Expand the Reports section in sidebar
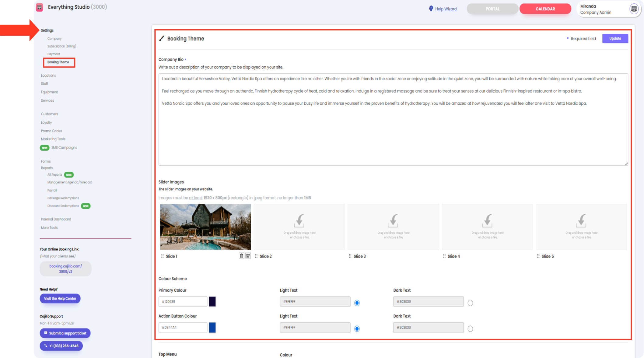 (x=47, y=168)
